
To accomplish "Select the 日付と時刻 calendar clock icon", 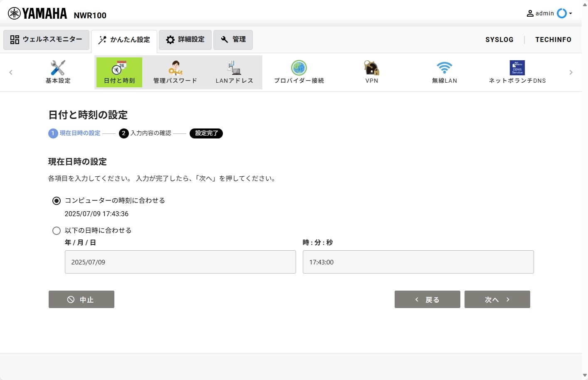I will (119, 68).
